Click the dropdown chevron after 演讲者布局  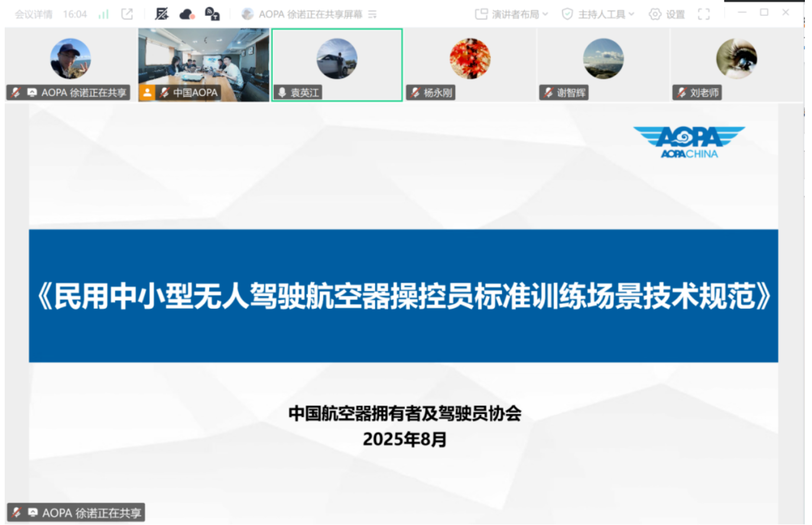[545, 14]
